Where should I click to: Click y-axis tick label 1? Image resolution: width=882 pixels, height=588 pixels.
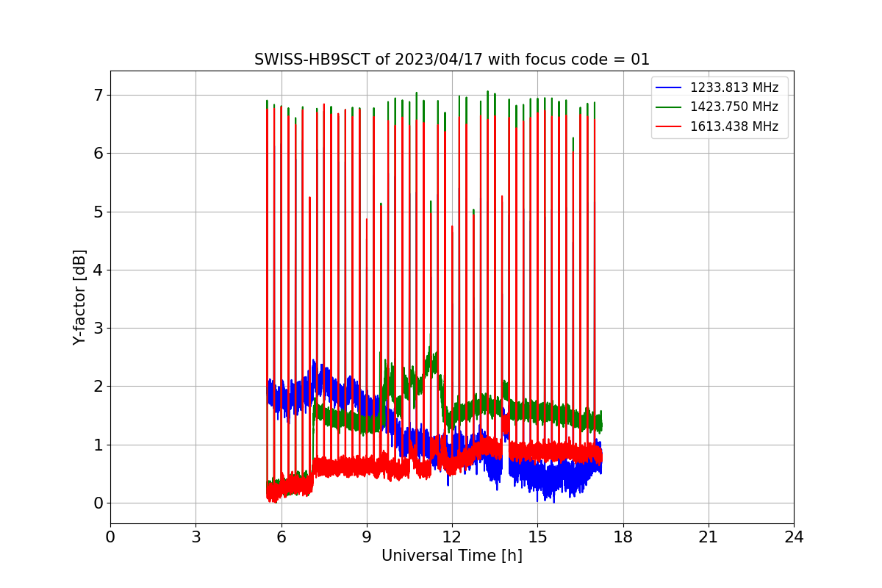click(98, 445)
